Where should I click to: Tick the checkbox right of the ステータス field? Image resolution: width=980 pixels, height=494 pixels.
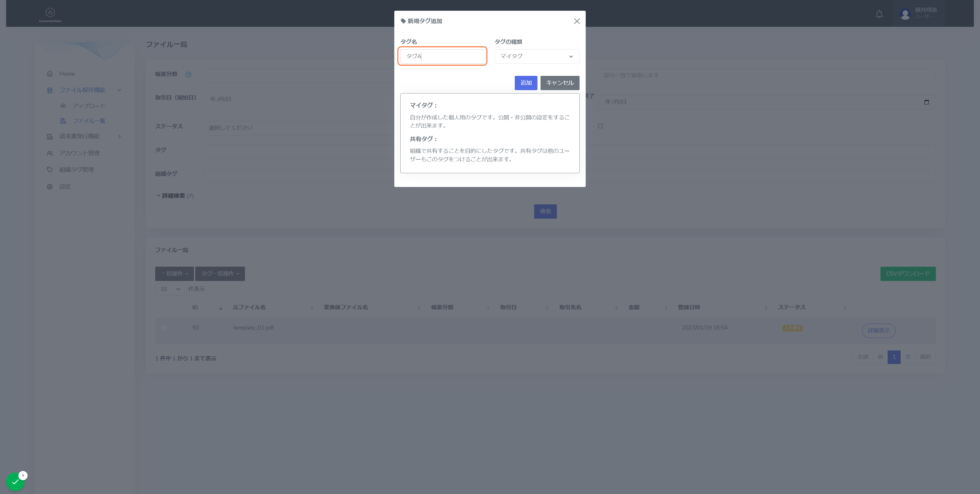click(600, 126)
